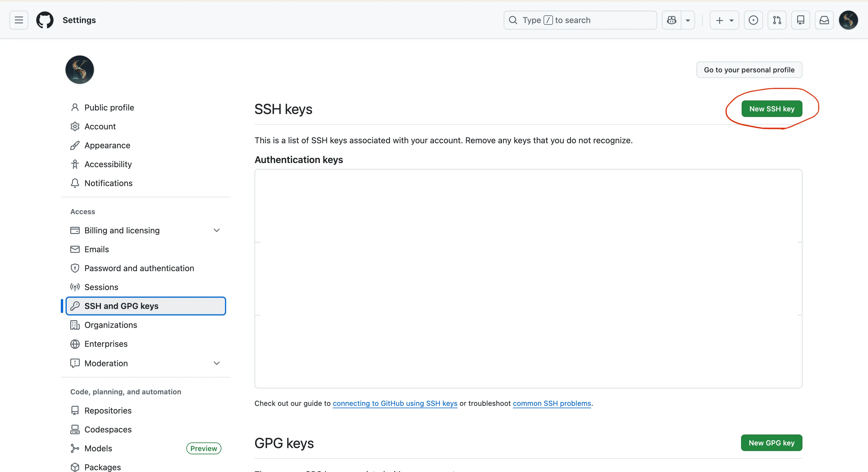
Task: Open the Create new plus menu
Action: 725,20
